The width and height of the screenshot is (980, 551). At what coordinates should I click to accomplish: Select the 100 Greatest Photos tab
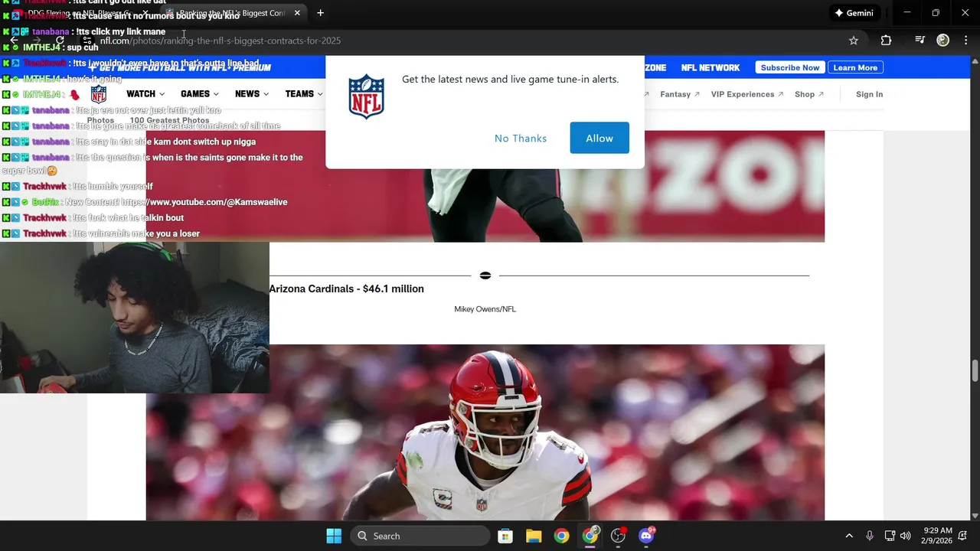pyautogui.click(x=169, y=120)
